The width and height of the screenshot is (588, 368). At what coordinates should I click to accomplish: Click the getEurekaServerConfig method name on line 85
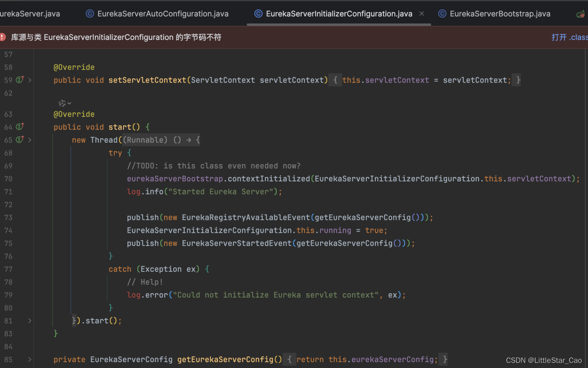coord(225,360)
